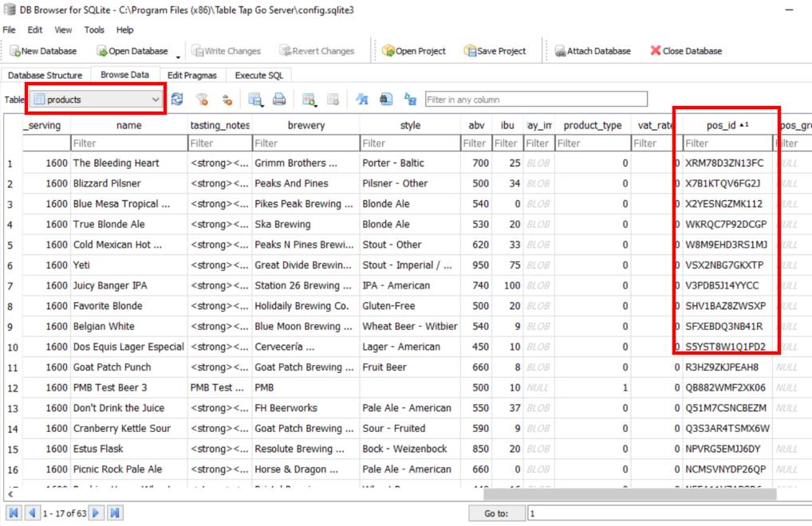Click the abv column filter box
Screen dimensions: 812x526
(x=475, y=143)
